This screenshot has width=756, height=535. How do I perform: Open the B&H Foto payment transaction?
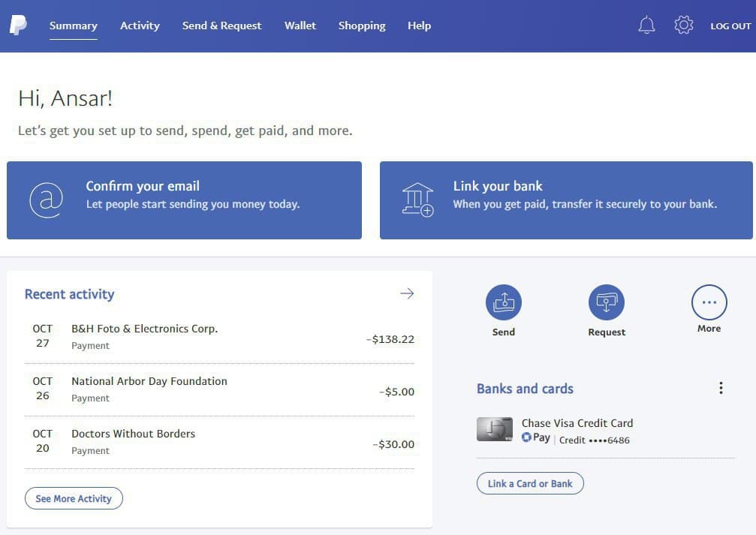219,337
